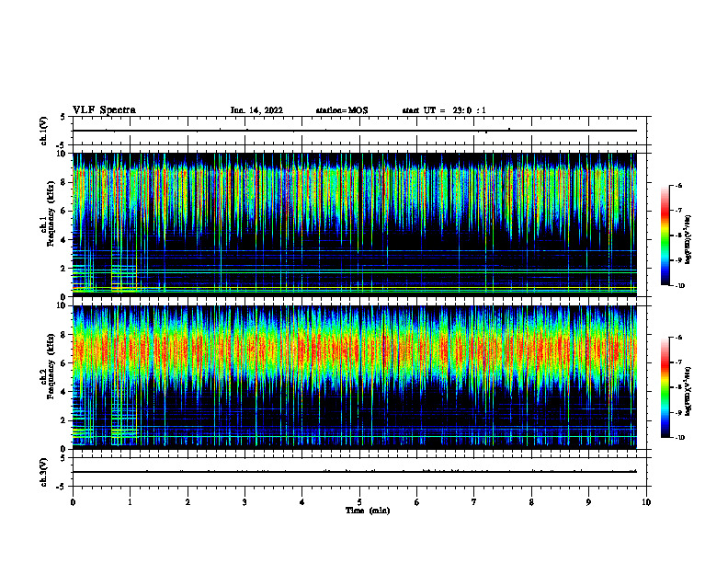Screen dimensions: 728x563
Task: Click the "ch.3(V)" axis label at bottom
Action: pos(43,472)
